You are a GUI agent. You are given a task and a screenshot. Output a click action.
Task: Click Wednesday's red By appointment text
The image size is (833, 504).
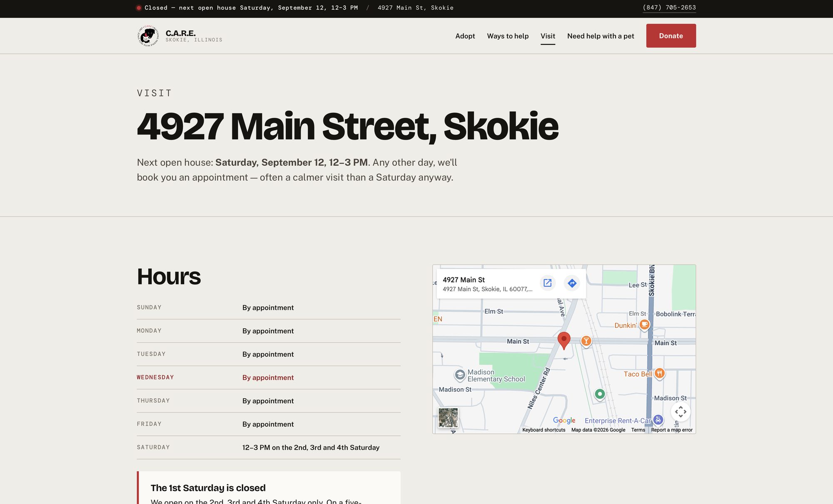pos(268,377)
